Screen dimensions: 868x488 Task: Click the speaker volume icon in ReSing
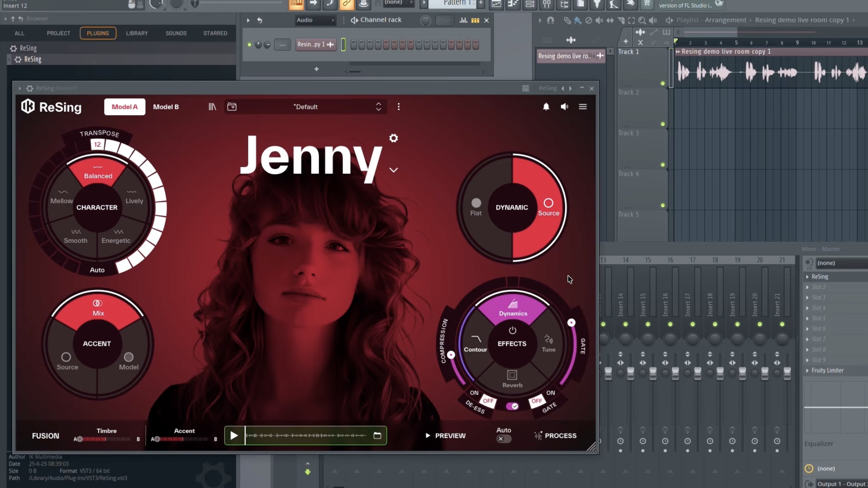click(x=564, y=107)
